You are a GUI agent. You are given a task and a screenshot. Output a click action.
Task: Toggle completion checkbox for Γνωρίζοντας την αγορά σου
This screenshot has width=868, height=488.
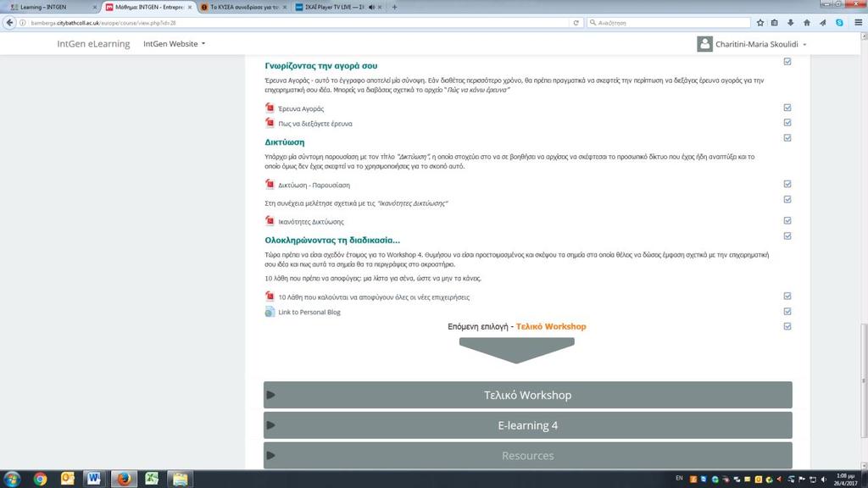click(787, 61)
